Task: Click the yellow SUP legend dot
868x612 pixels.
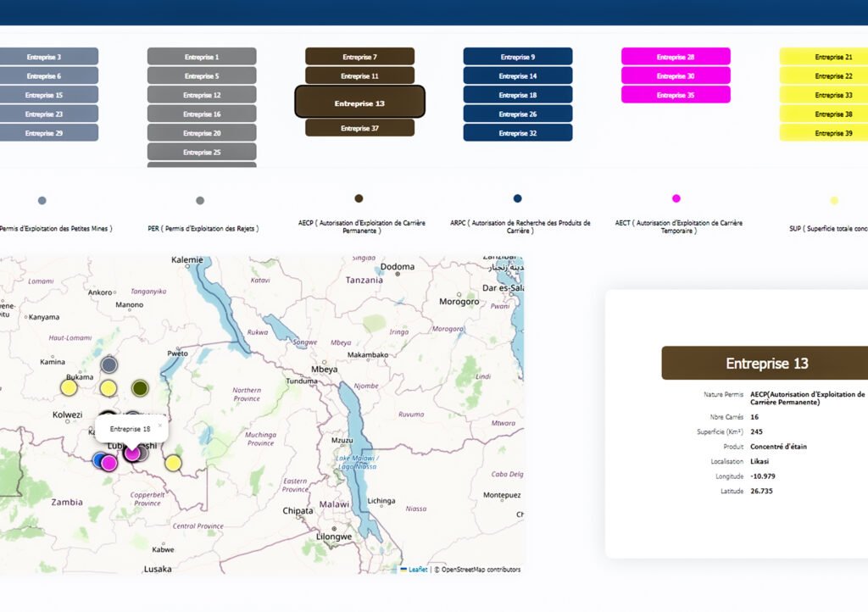Action: pos(834,200)
